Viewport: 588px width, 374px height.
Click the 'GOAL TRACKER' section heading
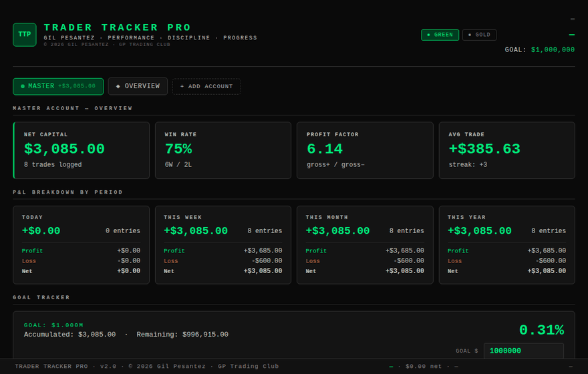click(41, 298)
